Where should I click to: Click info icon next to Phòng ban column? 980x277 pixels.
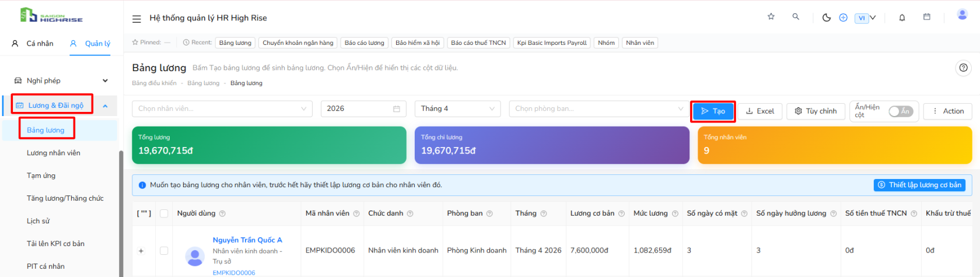[x=489, y=213]
